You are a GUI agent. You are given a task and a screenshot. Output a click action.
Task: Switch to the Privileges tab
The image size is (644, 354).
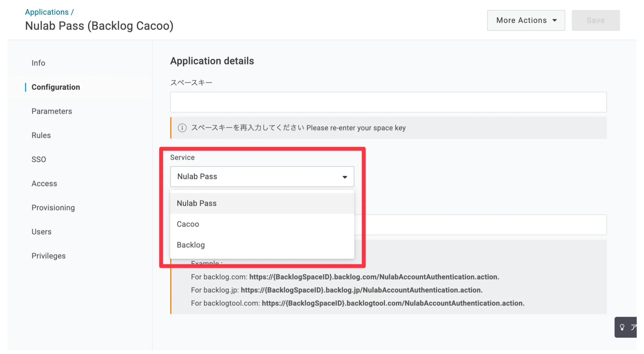click(49, 256)
